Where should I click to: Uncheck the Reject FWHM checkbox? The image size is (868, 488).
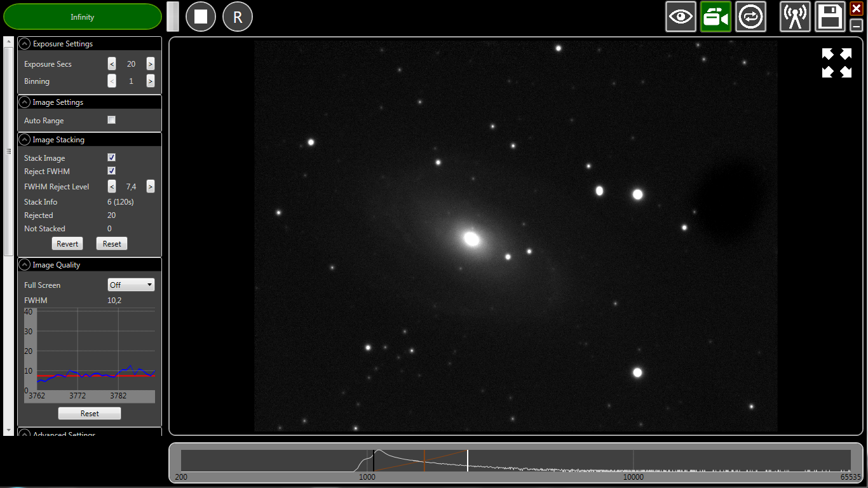coord(112,171)
